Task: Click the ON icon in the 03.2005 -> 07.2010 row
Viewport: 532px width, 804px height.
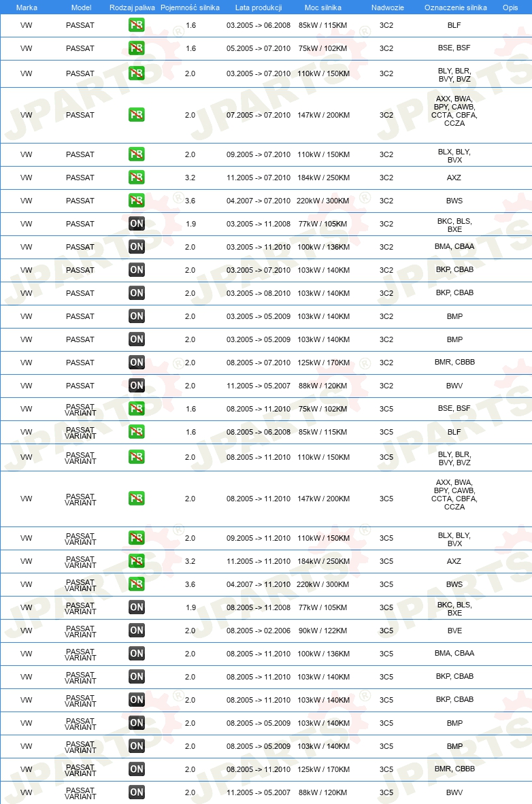Action: point(137,270)
